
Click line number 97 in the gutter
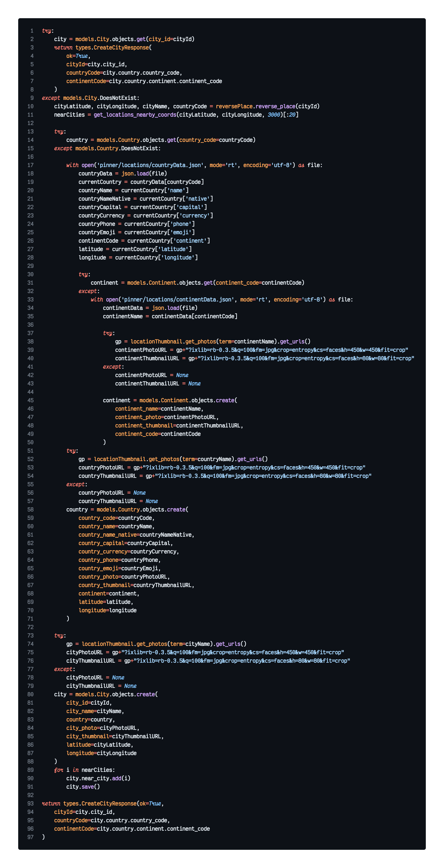[x=31, y=837]
